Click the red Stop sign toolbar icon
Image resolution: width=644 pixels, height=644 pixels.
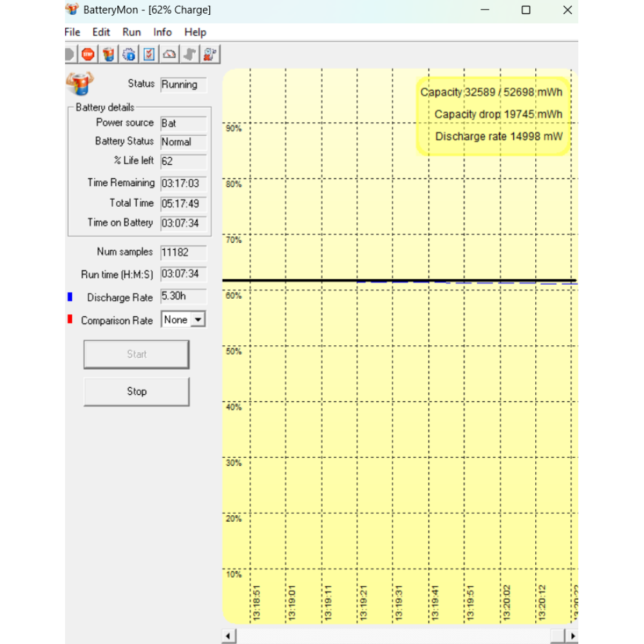(x=88, y=55)
